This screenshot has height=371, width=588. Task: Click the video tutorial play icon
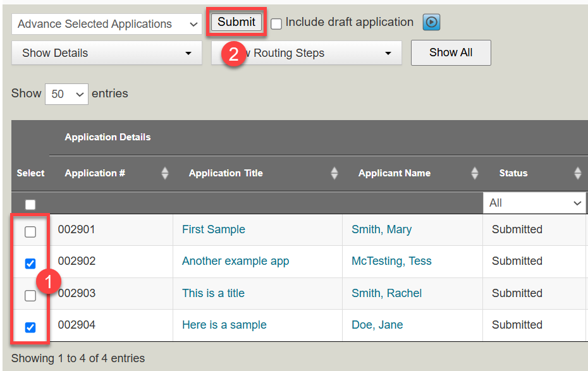pyautogui.click(x=431, y=21)
